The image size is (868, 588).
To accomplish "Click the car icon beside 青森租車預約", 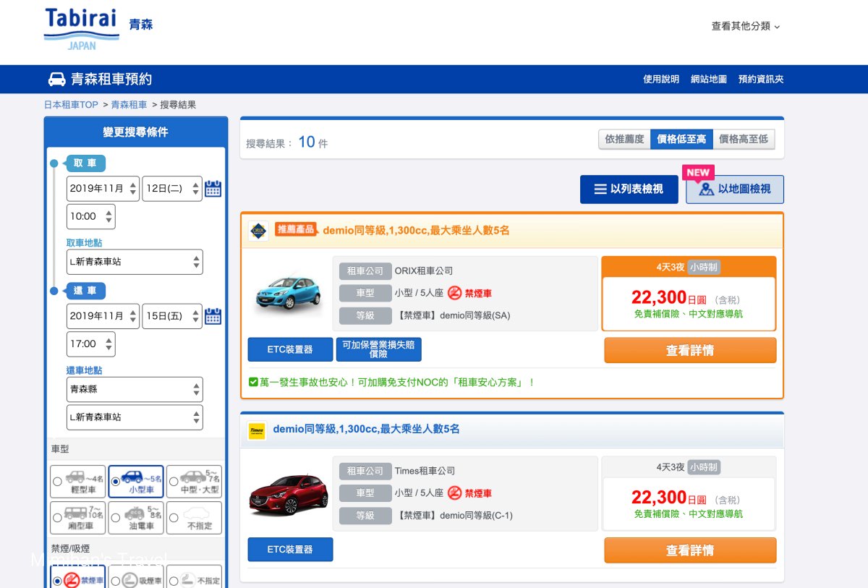I will [x=56, y=80].
